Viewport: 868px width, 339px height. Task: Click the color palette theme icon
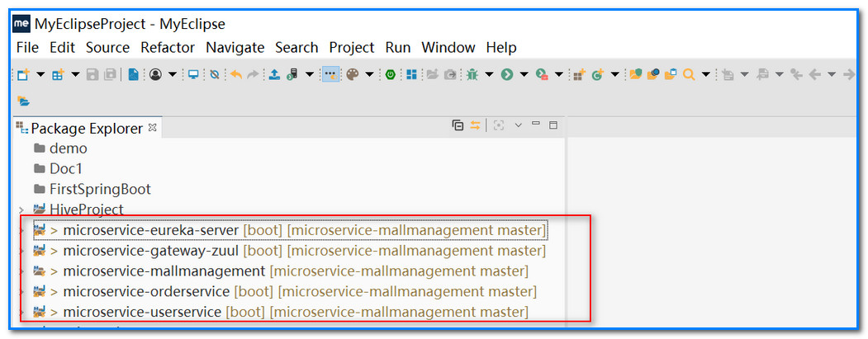click(353, 74)
